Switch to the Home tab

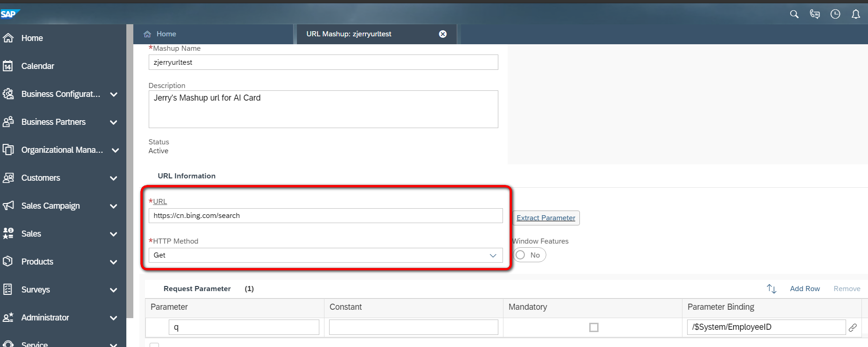tap(213, 34)
